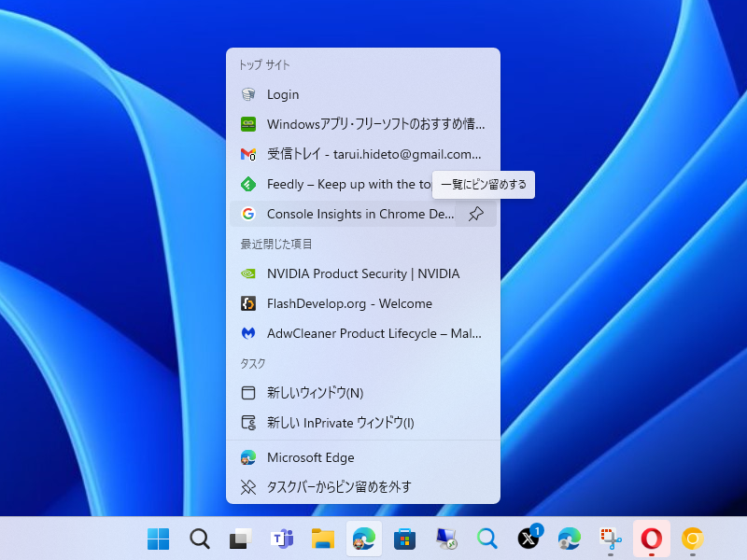Open the second Edge profile icon on taskbar
This screenshot has height=560, width=747.
pyautogui.click(x=570, y=539)
